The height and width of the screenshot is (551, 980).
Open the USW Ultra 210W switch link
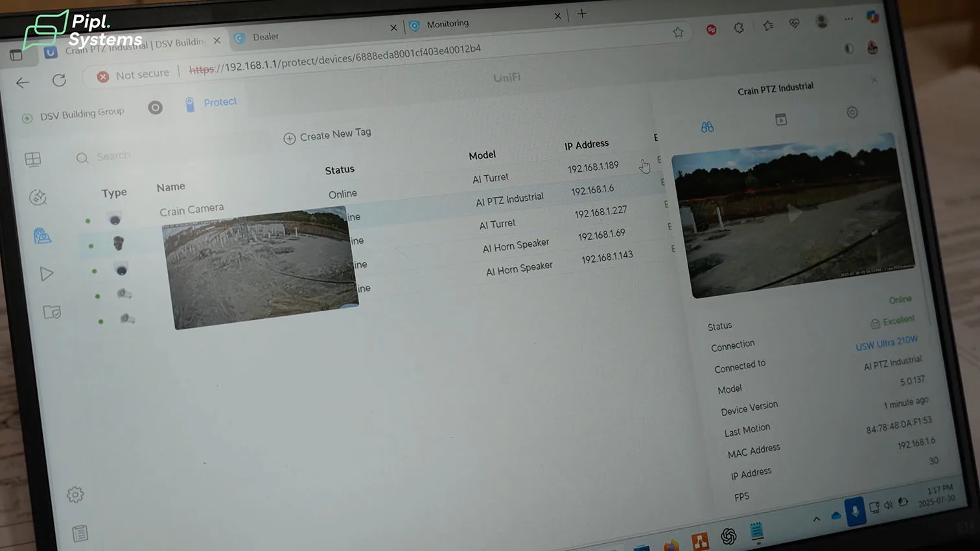(x=887, y=343)
